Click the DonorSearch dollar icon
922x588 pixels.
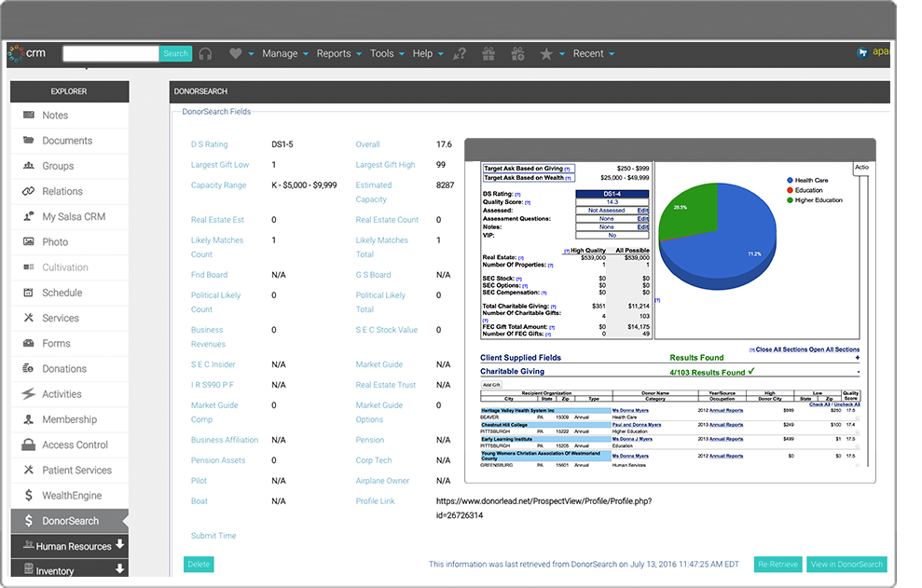tap(28, 520)
